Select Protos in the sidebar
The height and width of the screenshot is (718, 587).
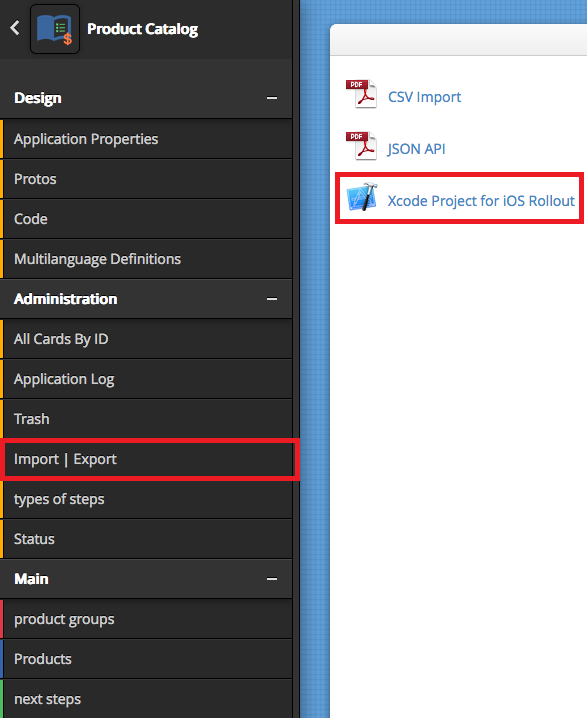click(x=146, y=179)
